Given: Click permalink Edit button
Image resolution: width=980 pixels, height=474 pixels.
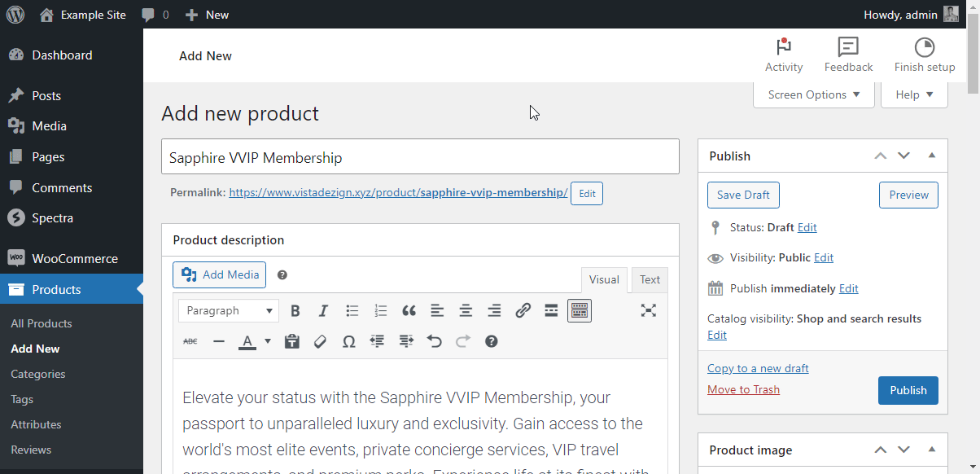Looking at the screenshot, I should (587, 194).
